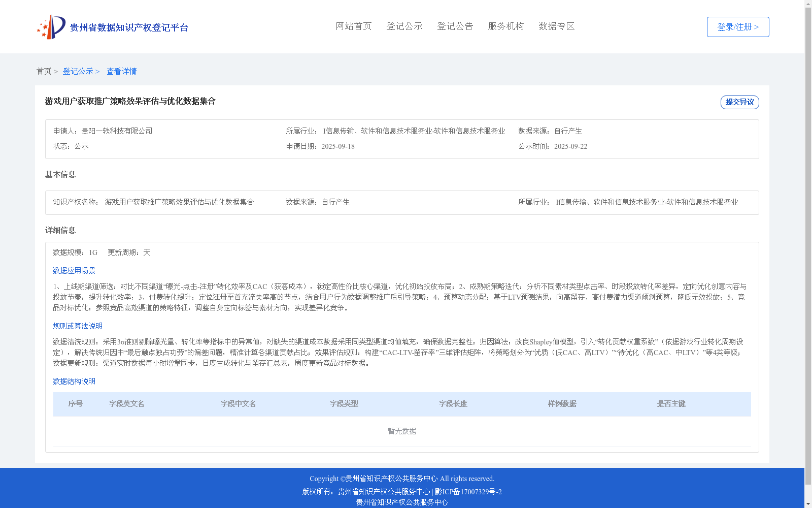Click 数据规模 value 1G
Image resolution: width=812 pixels, height=508 pixels.
pos(93,252)
